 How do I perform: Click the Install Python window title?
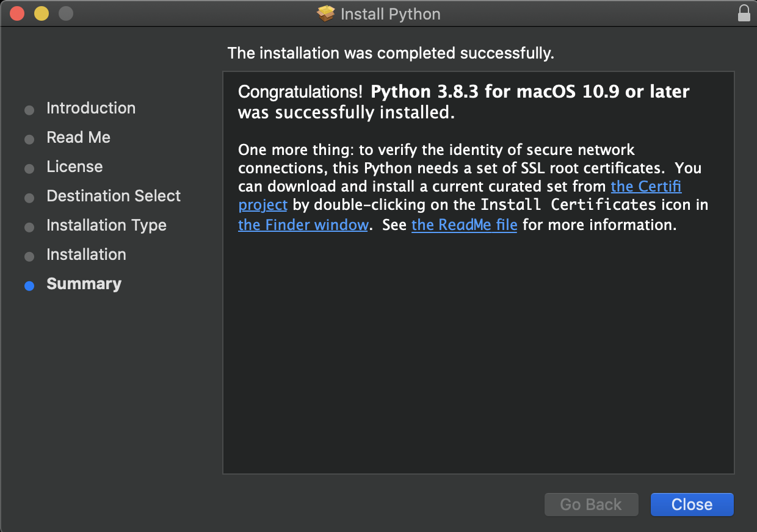[x=390, y=14]
